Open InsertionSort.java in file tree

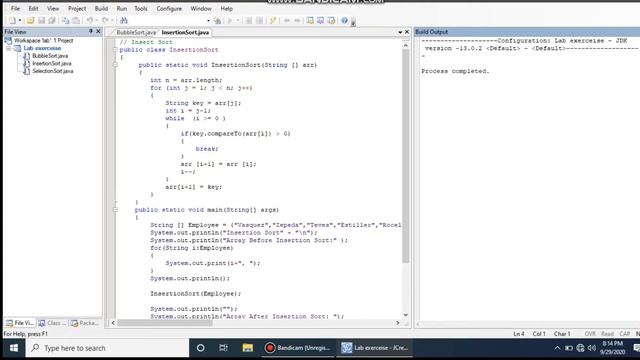(x=52, y=63)
